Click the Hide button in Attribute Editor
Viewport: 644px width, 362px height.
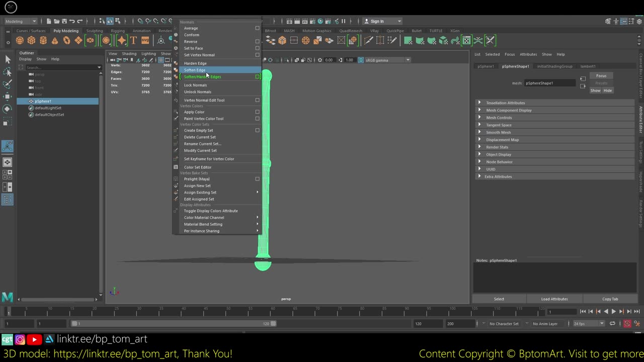608,90
